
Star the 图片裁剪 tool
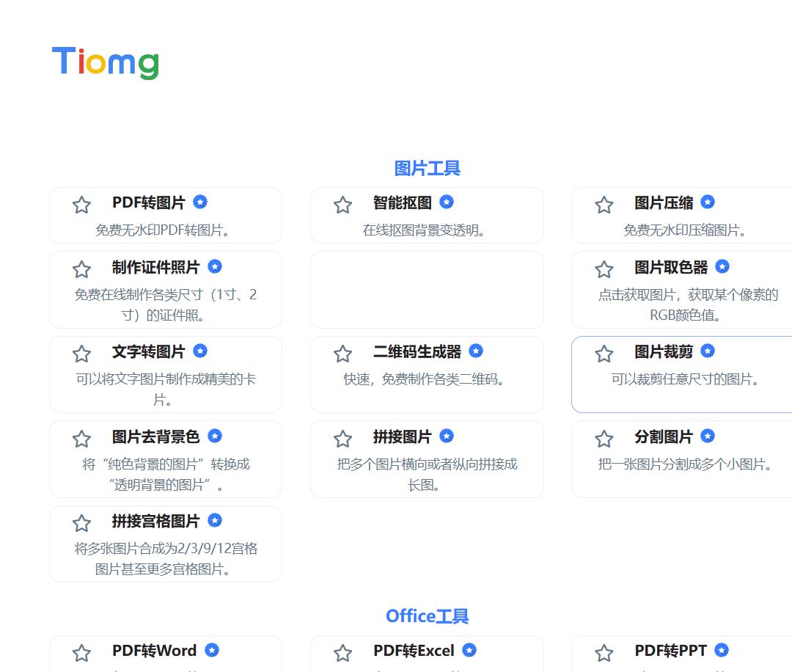(604, 354)
